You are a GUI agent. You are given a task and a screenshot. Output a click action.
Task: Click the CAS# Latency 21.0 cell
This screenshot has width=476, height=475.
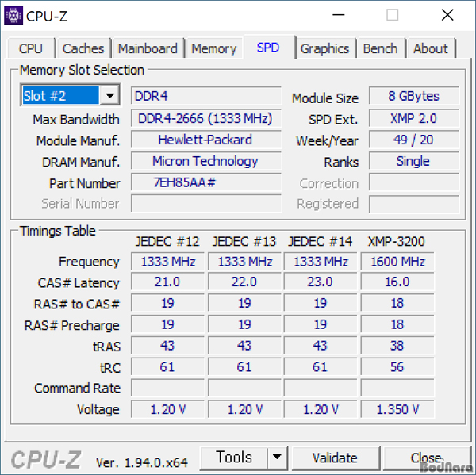pos(167,282)
